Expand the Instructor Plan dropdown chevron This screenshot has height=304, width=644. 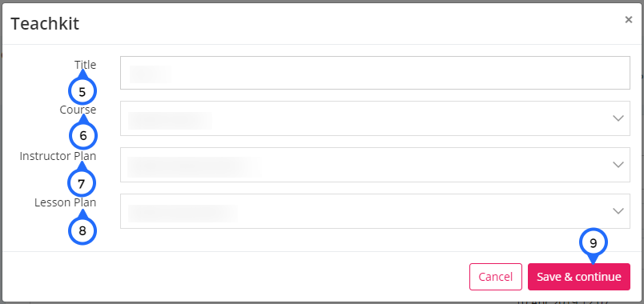618,165
